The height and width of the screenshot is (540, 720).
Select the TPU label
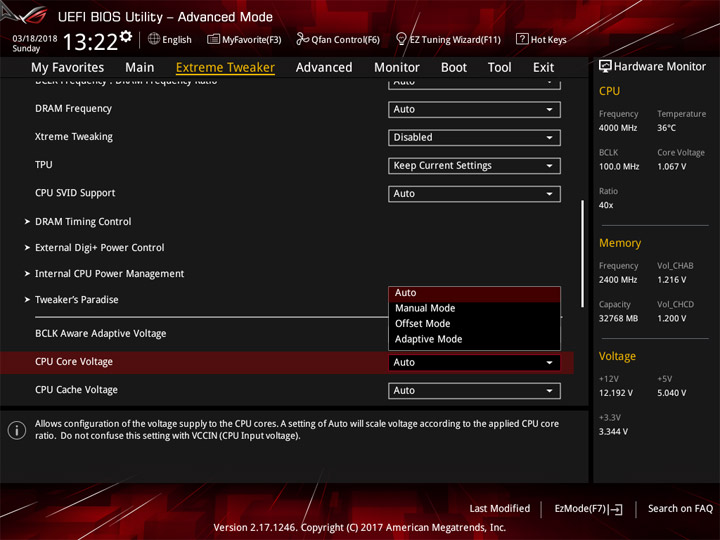44,164
